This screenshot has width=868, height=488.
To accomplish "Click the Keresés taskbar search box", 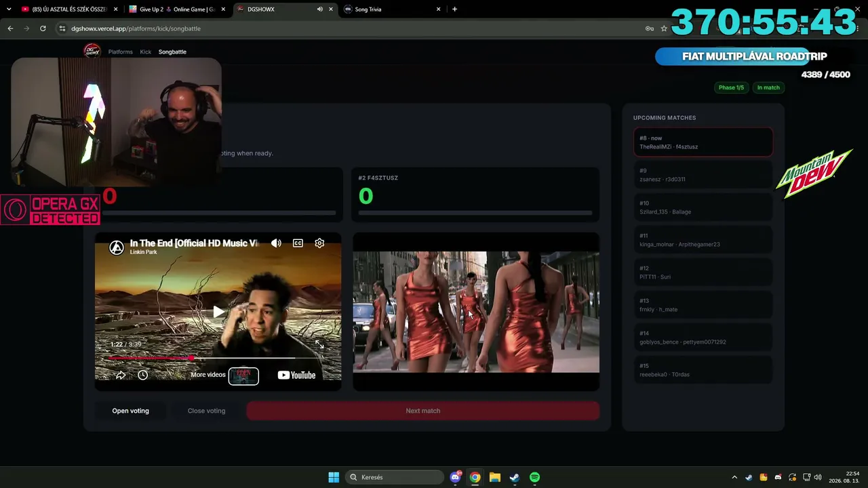I will coord(395,477).
